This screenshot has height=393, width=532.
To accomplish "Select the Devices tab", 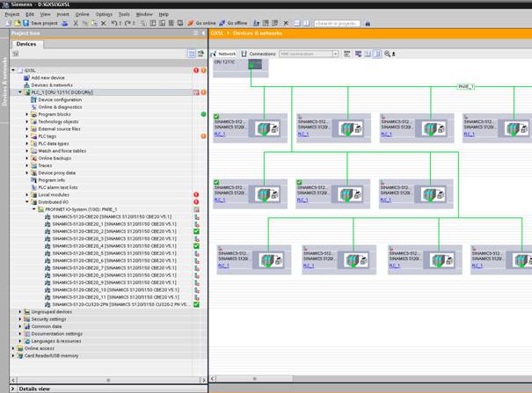I will pyautogui.click(x=26, y=43).
